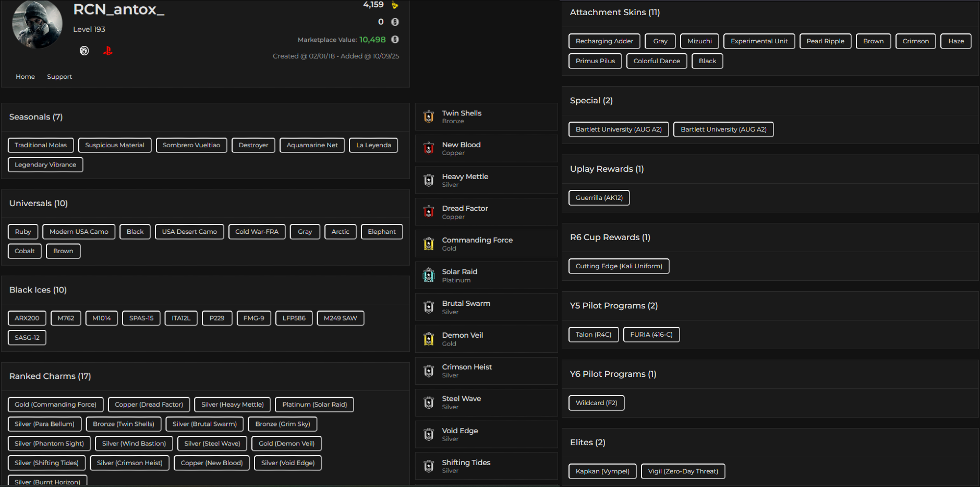Select the Void Edge Silver rank icon
The width and height of the screenshot is (980, 487).
pyautogui.click(x=429, y=435)
